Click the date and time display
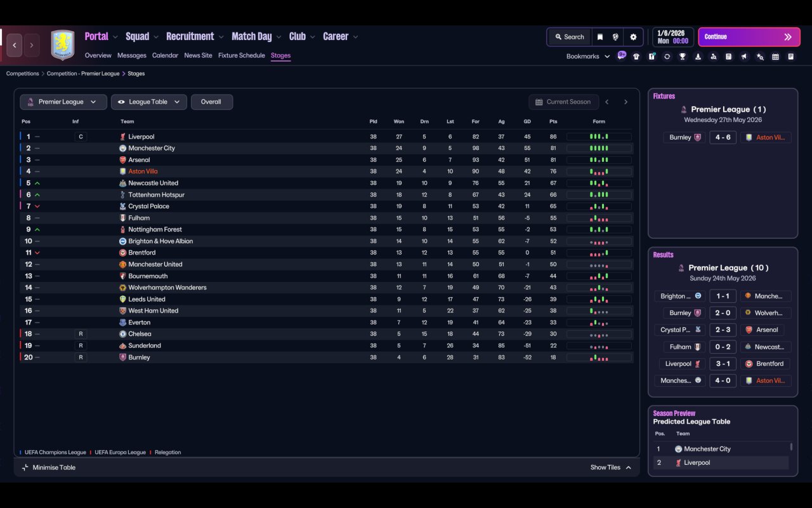 click(x=672, y=37)
